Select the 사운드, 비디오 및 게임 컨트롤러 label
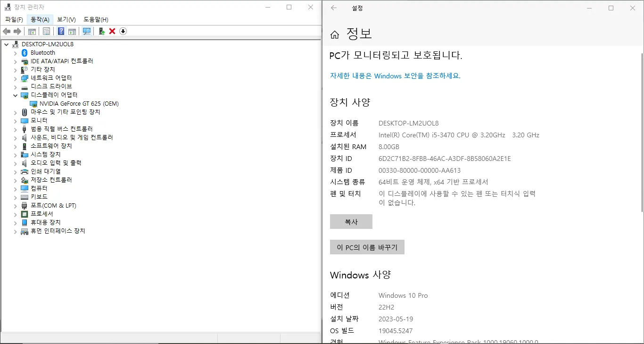The image size is (644, 344). [x=72, y=137]
